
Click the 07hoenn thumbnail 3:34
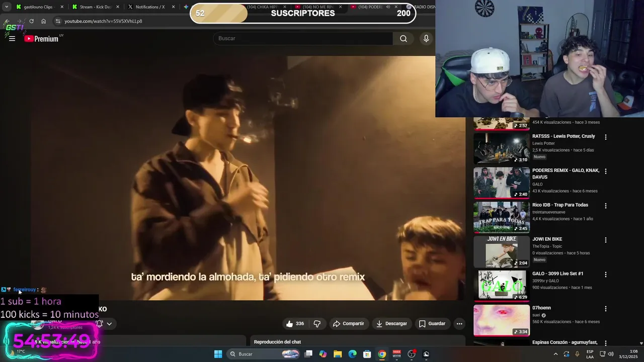501,320
